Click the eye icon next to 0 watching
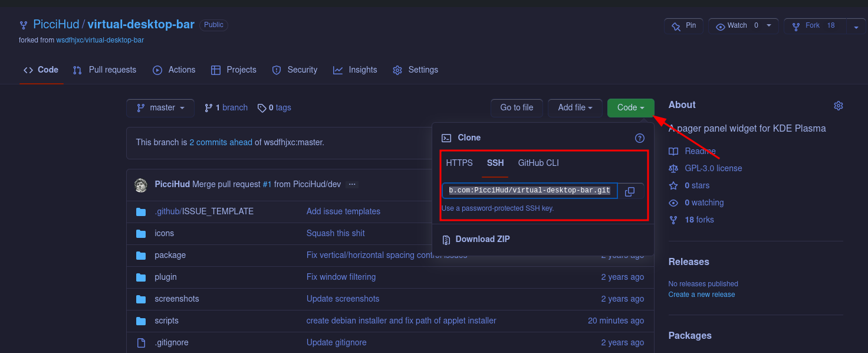Viewport: 868px width, 353px height. [673, 202]
